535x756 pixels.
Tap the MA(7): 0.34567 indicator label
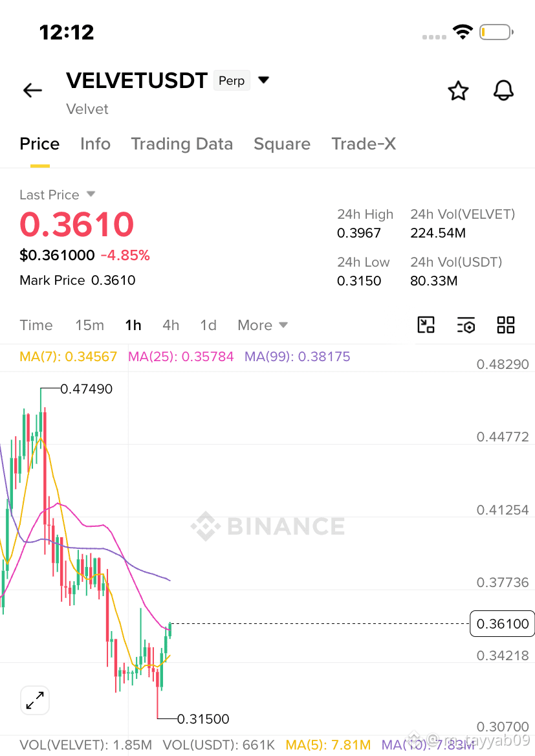point(68,357)
